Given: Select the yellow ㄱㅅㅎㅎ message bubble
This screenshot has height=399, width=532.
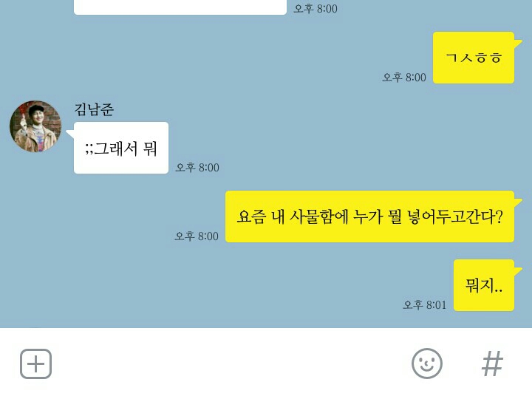Looking at the screenshot, I should [474, 58].
